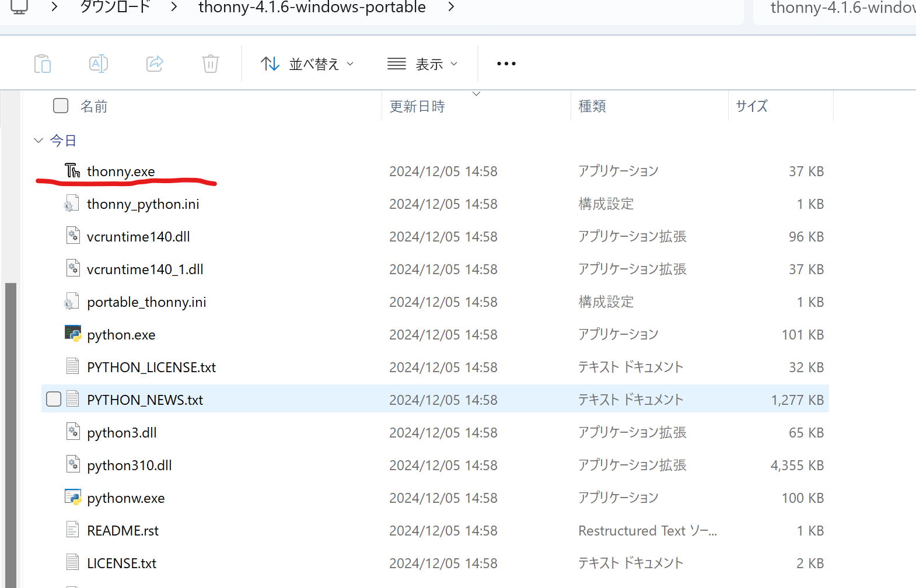The width and height of the screenshot is (916, 588).
Task: Select the portable_thonny.ini file name
Action: [x=146, y=302]
